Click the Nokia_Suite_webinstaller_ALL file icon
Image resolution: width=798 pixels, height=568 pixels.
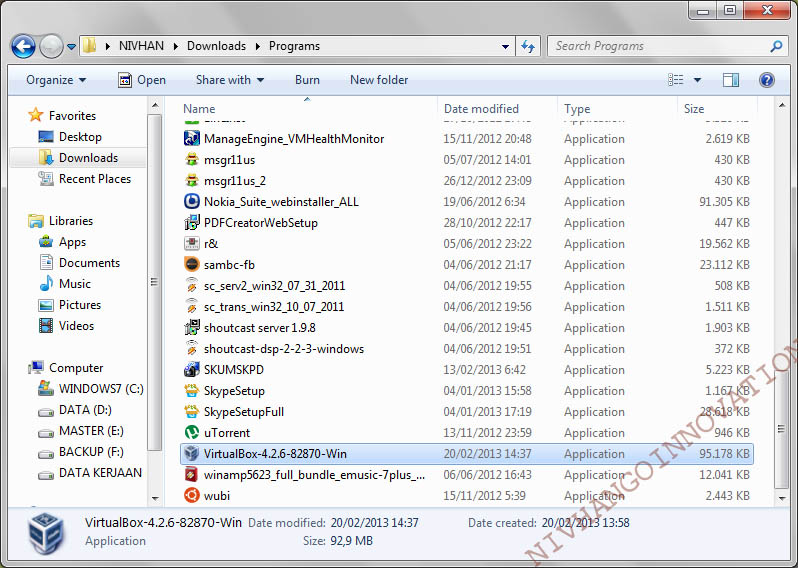pos(191,202)
